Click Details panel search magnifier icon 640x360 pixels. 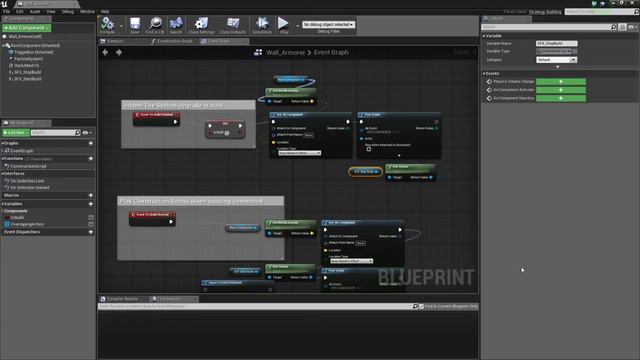(613, 27)
